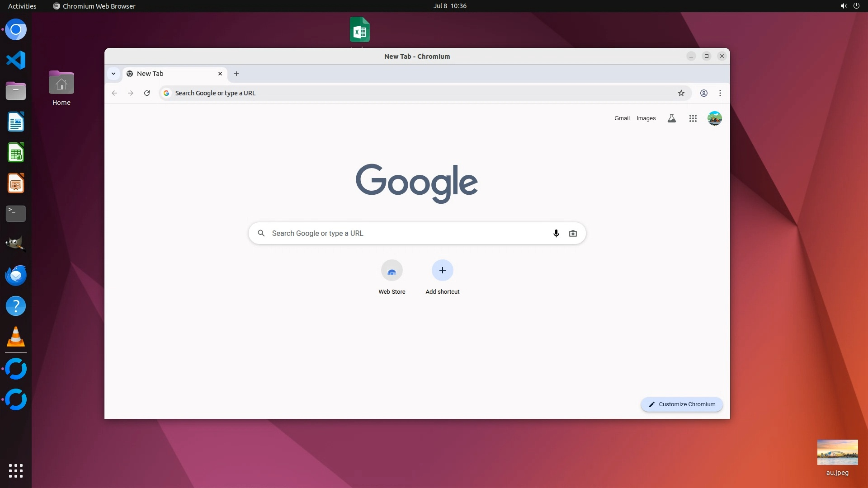The image size is (868, 488).
Task: Open the system power menu in top bar
Action: click(856, 6)
